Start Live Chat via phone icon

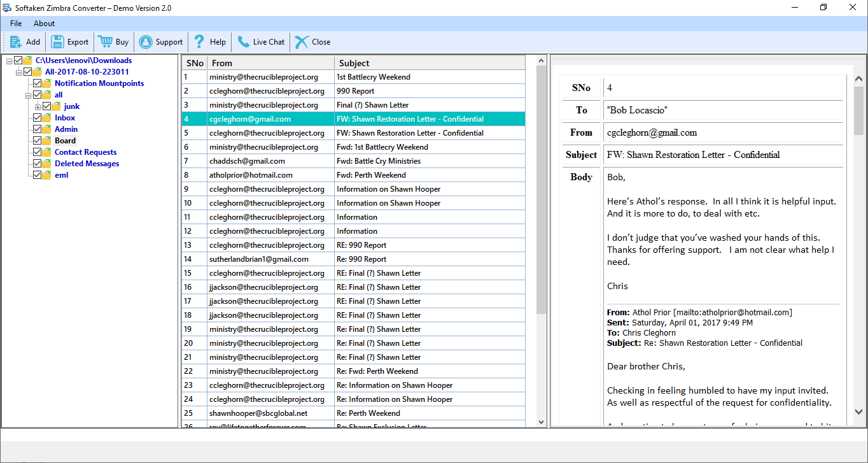pyautogui.click(x=243, y=42)
